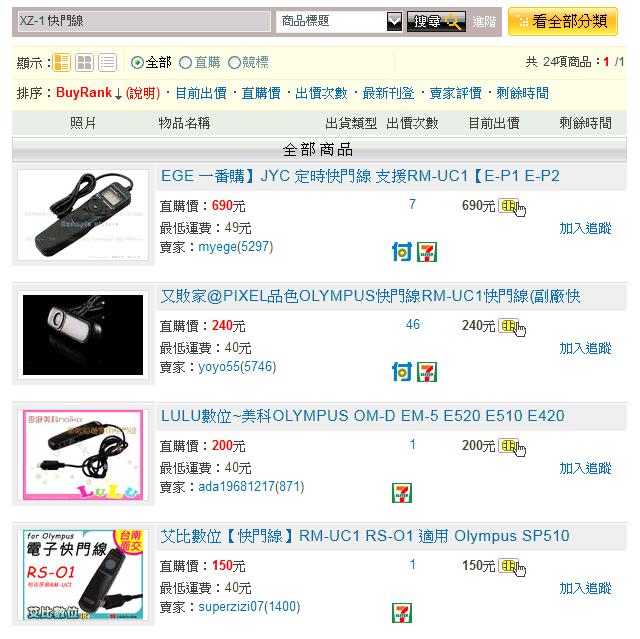Select the 競標 radio button

[x=234, y=63]
